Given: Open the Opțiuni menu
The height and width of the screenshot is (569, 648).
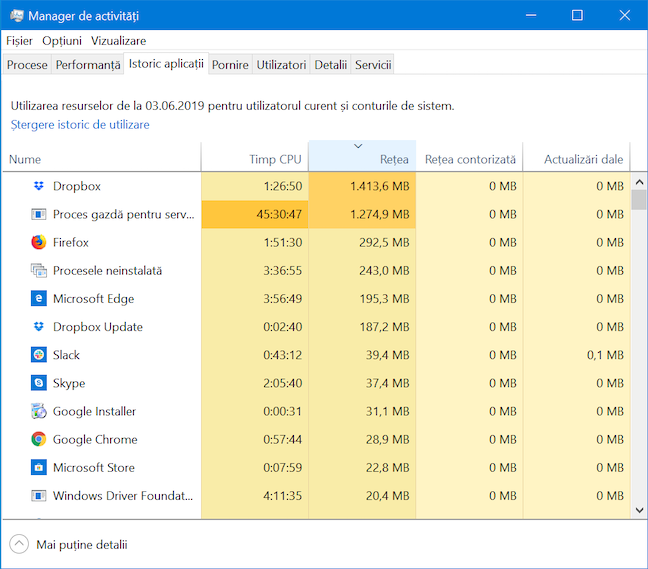Looking at the screenshot, I should (x=62, y=41).
